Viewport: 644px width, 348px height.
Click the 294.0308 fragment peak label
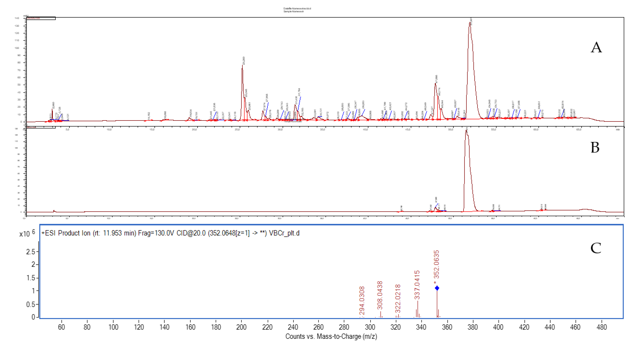pos(362,301)
